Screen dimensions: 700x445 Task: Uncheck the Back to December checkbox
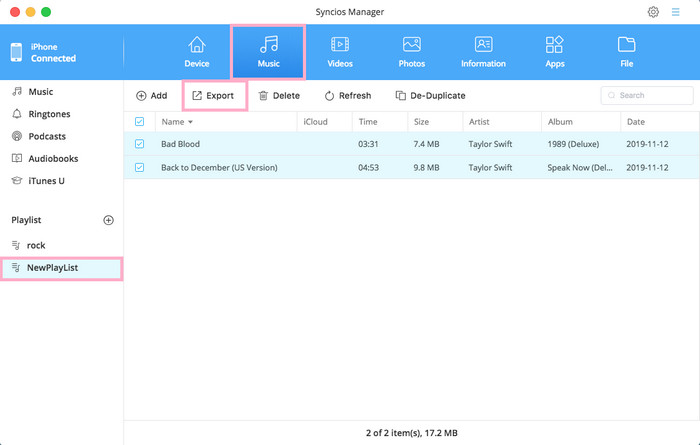point(139,167)
